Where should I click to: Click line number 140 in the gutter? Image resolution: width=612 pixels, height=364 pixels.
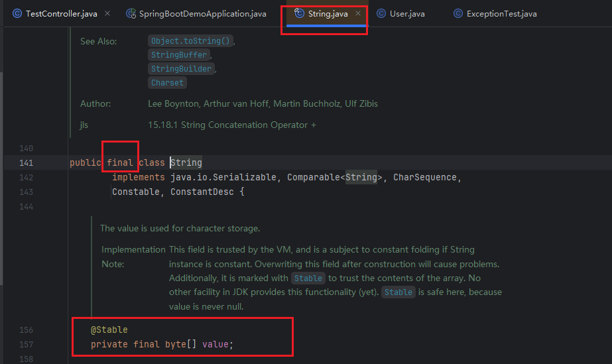[26, 149]
